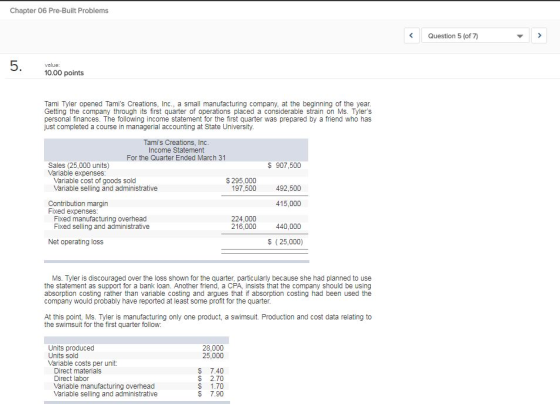
Task: Select the question number 5 label
Action: pos(16,66)
